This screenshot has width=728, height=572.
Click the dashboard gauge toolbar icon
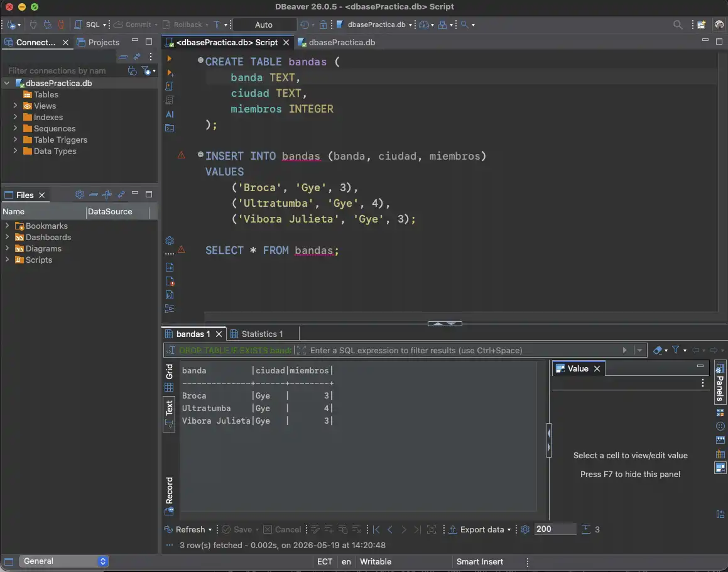coord(423,25)
